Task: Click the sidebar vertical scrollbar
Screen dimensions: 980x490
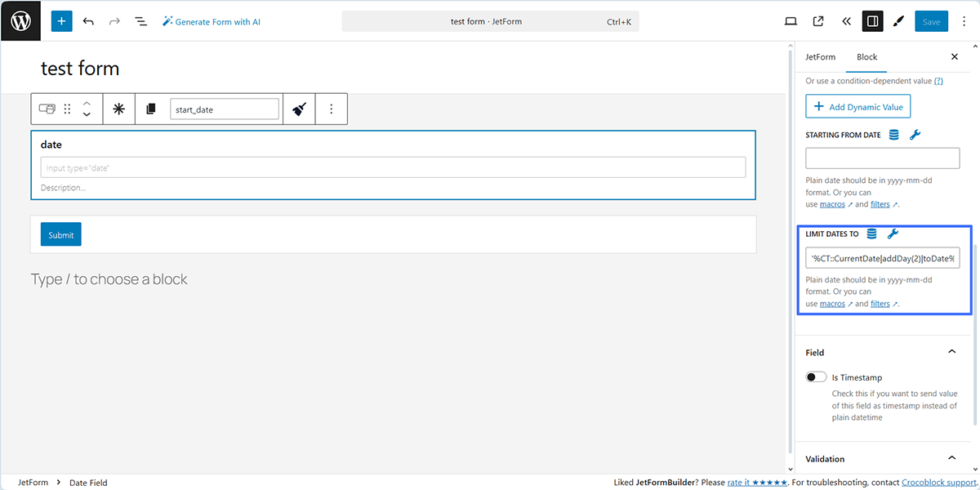Action: [x=976, y=335]
